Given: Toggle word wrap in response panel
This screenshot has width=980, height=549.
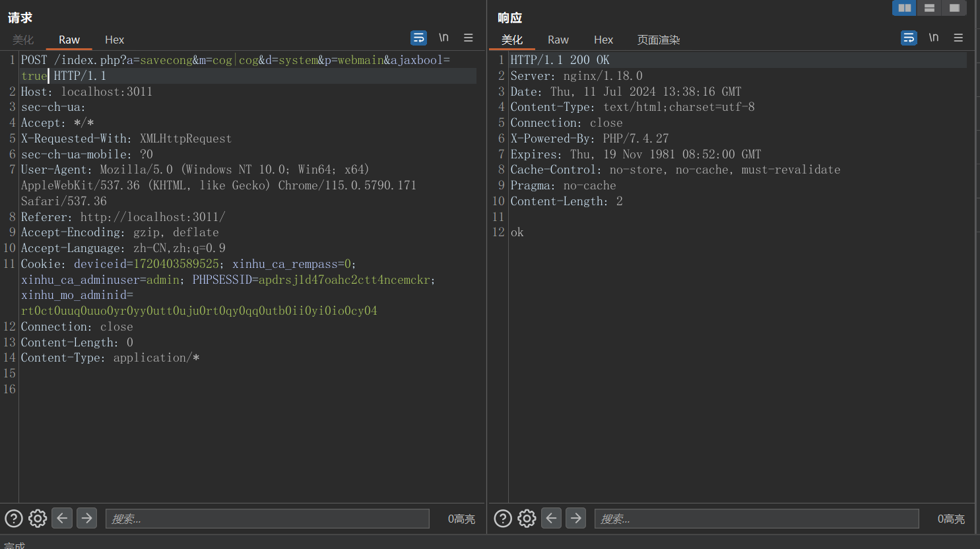Looking at the screenshot, I should pos(909,38).
